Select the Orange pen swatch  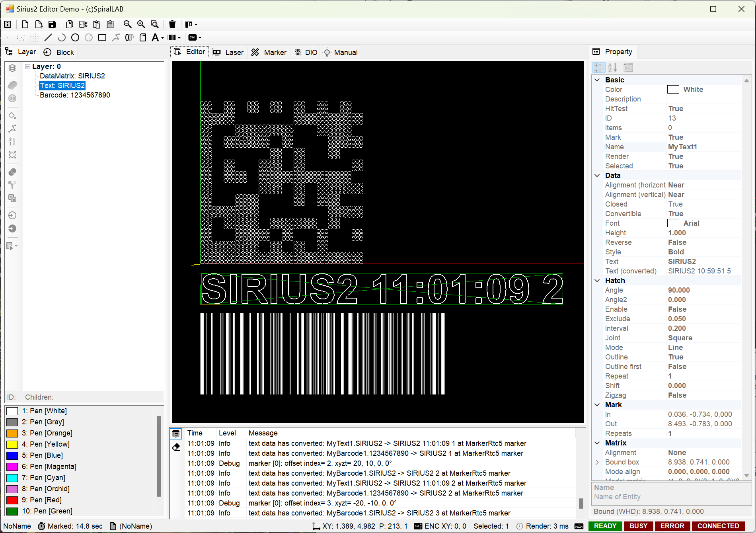pyautogui.click(x=12, y=433)
